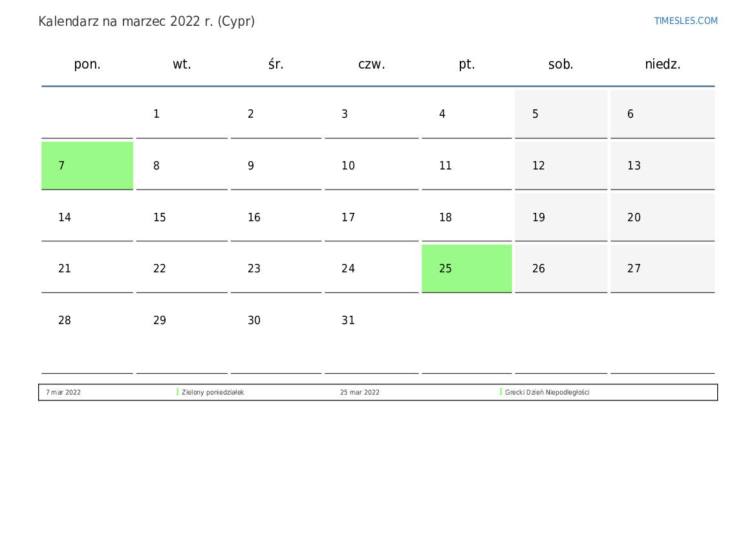Click the 25 mar 2022 legend date
The image size is (756, 535).
pyautogui.click(x=360, y=393)
